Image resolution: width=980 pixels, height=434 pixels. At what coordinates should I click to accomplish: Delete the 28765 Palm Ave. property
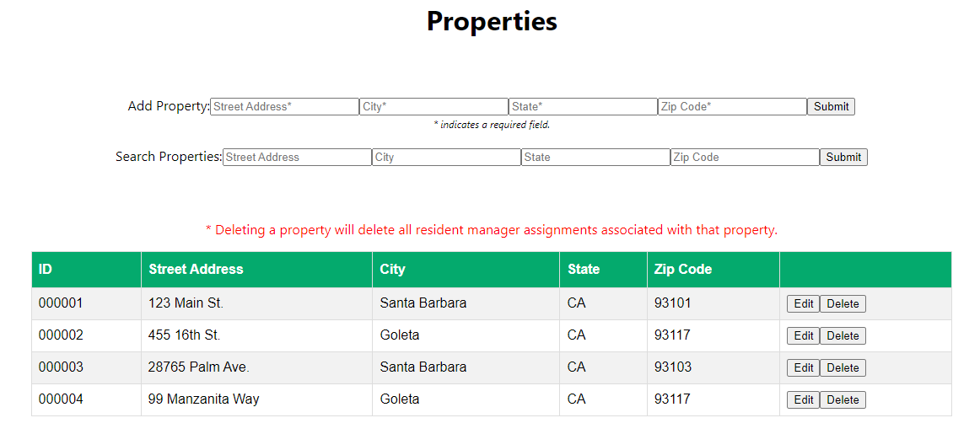point(843,368)
